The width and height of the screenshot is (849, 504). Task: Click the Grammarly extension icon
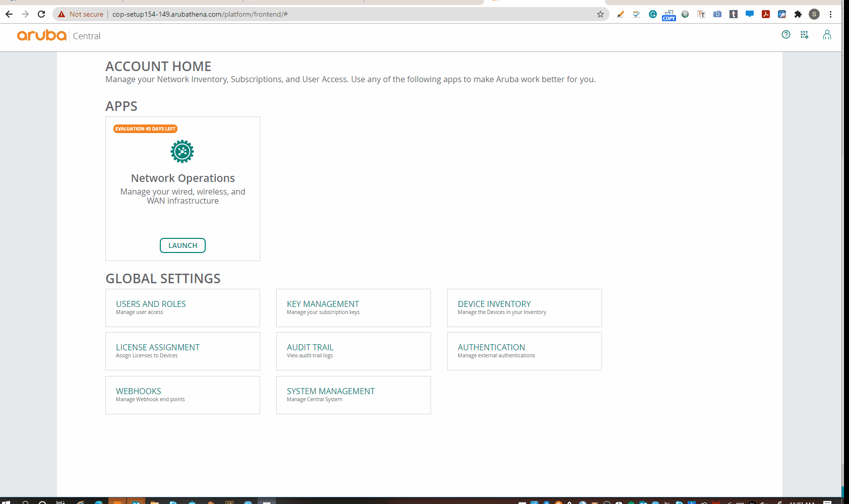652,14
